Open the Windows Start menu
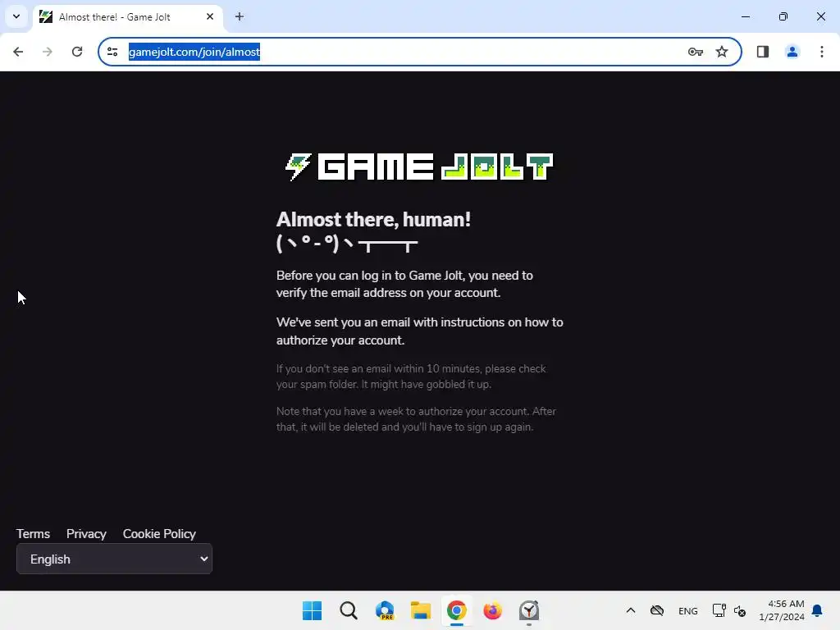 (x=312, y=610)
